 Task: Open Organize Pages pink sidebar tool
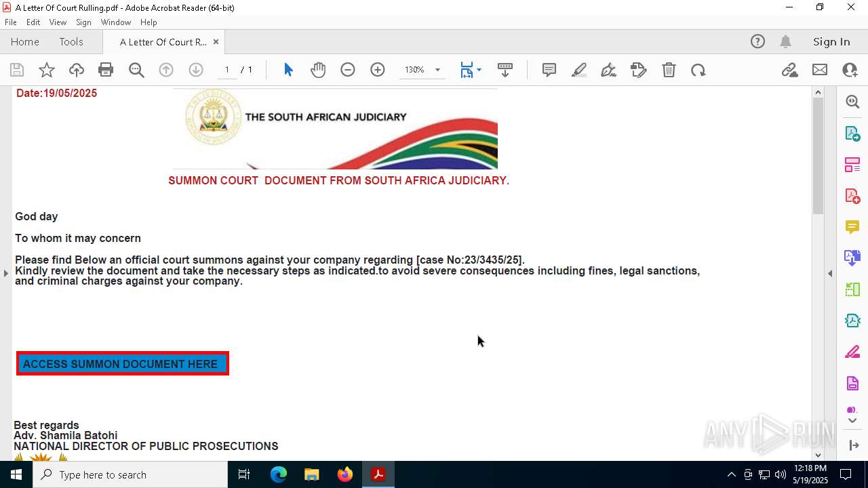click(852, 165)
